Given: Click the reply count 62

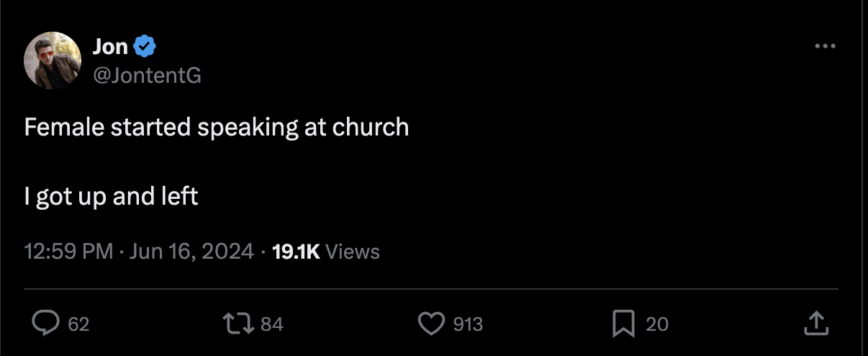Looking at the screenshot, I should 78,324.
